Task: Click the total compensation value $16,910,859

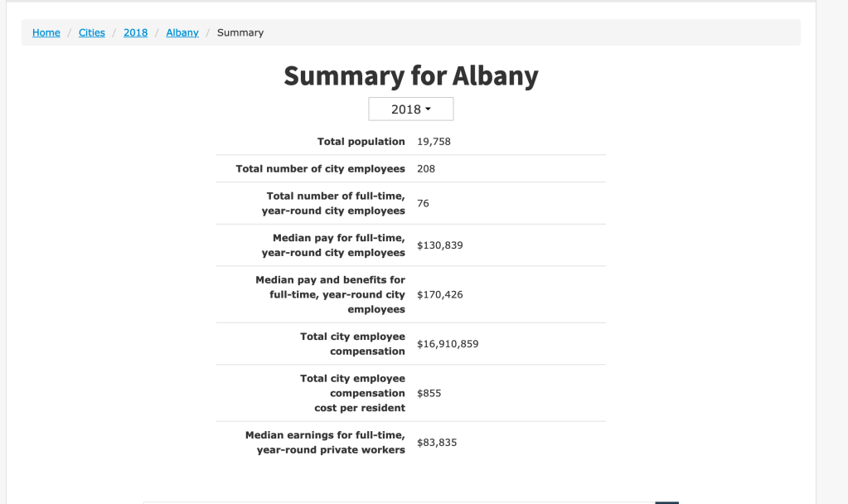Action: click(x=448, y=344)
